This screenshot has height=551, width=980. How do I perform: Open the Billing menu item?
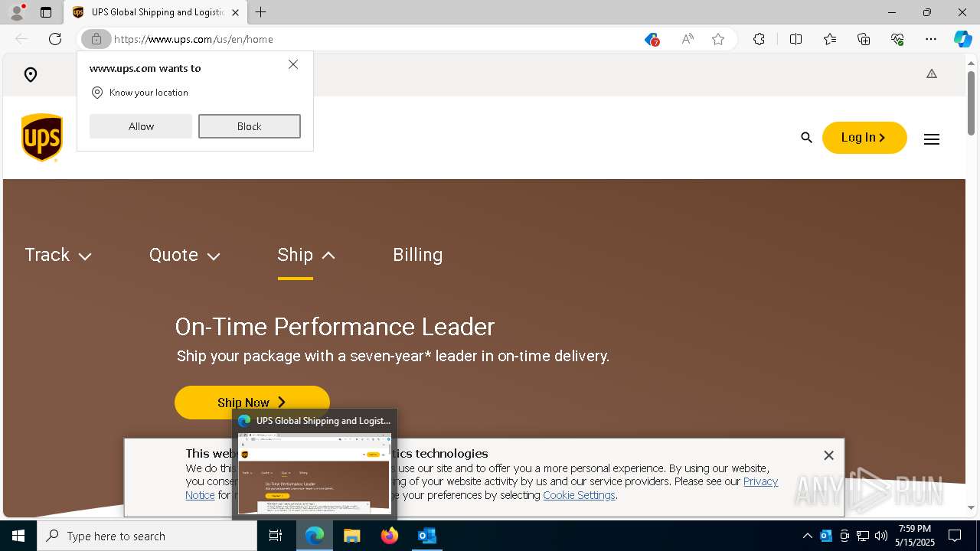point(418,256)
